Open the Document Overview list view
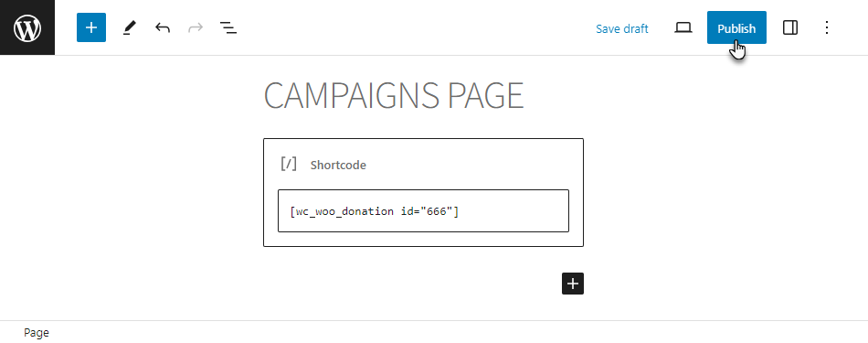Image resolution: width=868 pixels, height=343 pixels. (x=228, y=27)
